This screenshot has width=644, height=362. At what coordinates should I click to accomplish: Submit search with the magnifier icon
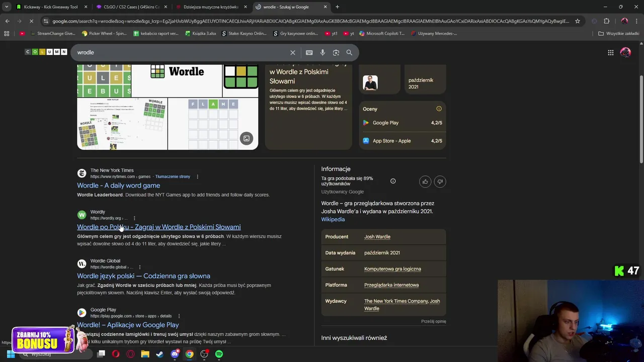coord(349,52)
